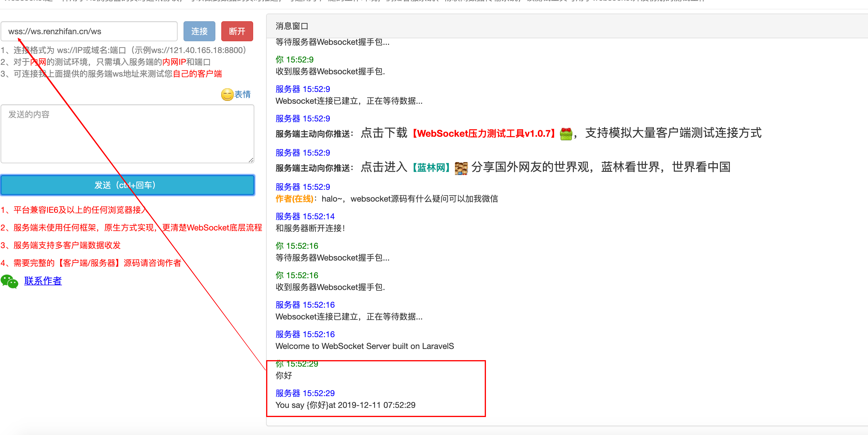The width and height of the screenshot is (868, 435).
Task: Click the 'Welcome to WebSocket Server' message
Action: pyautogui.click(x=365, y=346)
